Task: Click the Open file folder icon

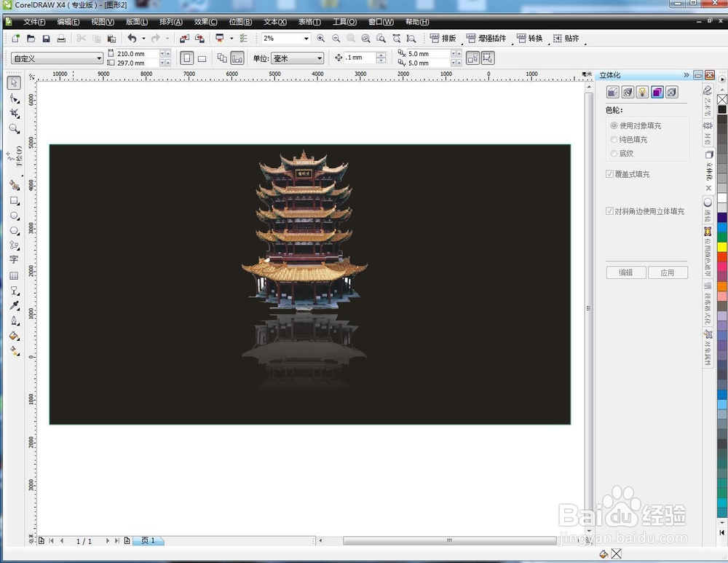Action: [31, 38]
